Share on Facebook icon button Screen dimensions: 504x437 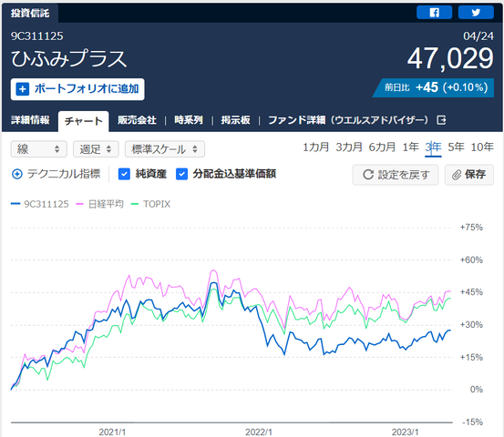coord(434,12)
